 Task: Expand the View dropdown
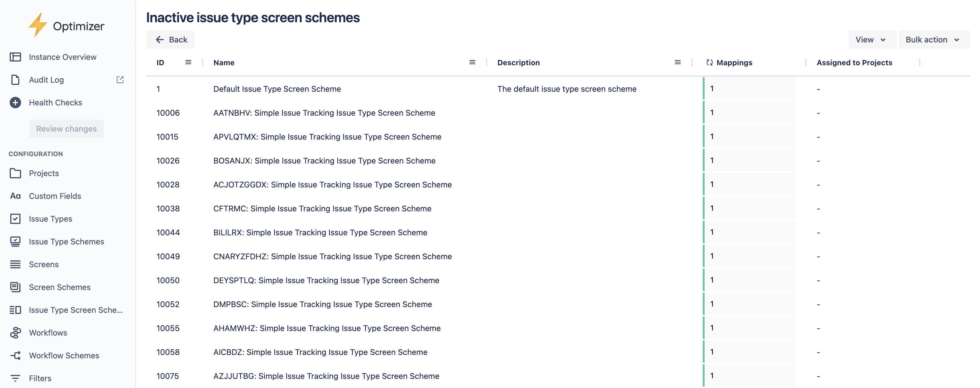[871, 39]
